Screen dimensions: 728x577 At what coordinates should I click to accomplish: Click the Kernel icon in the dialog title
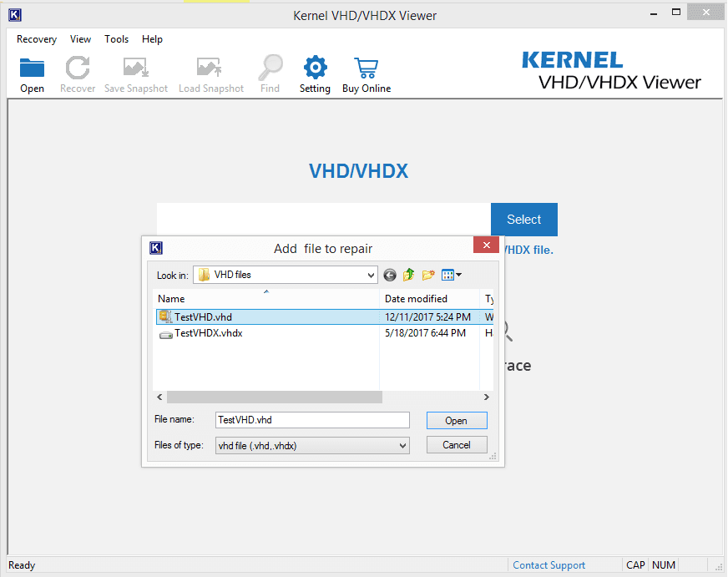156,248
